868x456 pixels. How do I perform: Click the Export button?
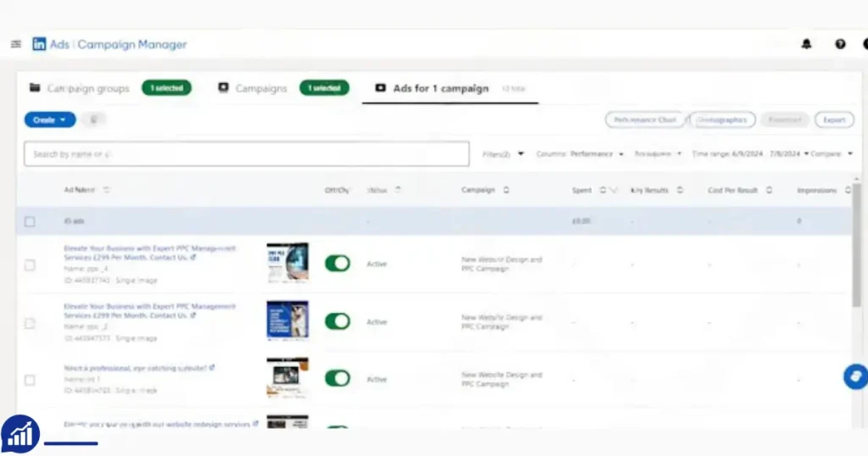click(x=834, y=120)
